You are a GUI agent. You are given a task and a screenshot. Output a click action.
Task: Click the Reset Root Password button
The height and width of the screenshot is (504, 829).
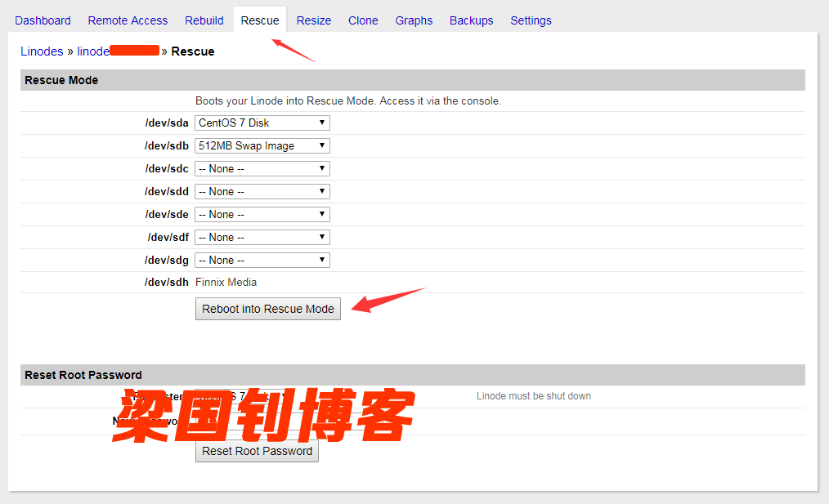tap(257, 451)
